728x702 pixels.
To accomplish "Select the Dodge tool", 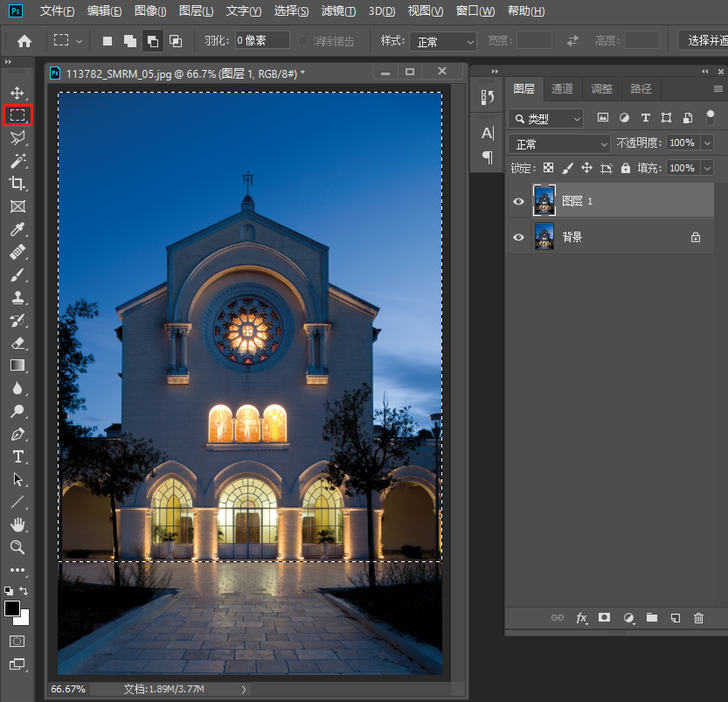I will coord(17,411).
